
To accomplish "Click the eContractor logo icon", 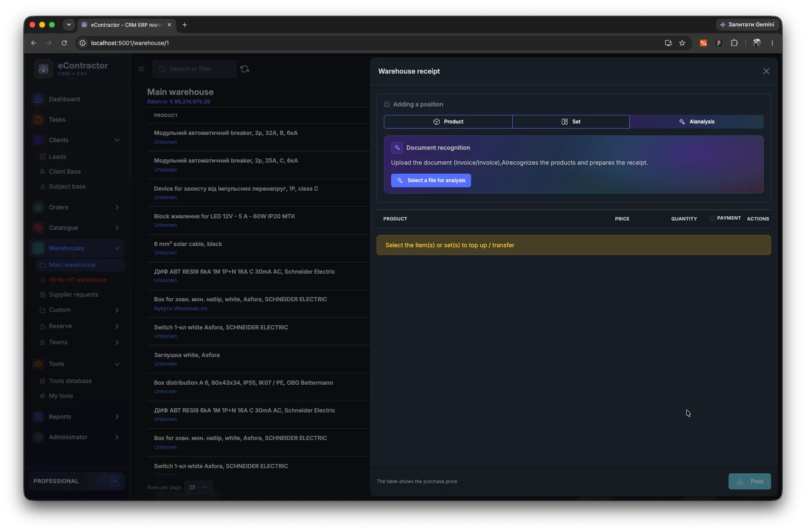I will tap(43, 69).
